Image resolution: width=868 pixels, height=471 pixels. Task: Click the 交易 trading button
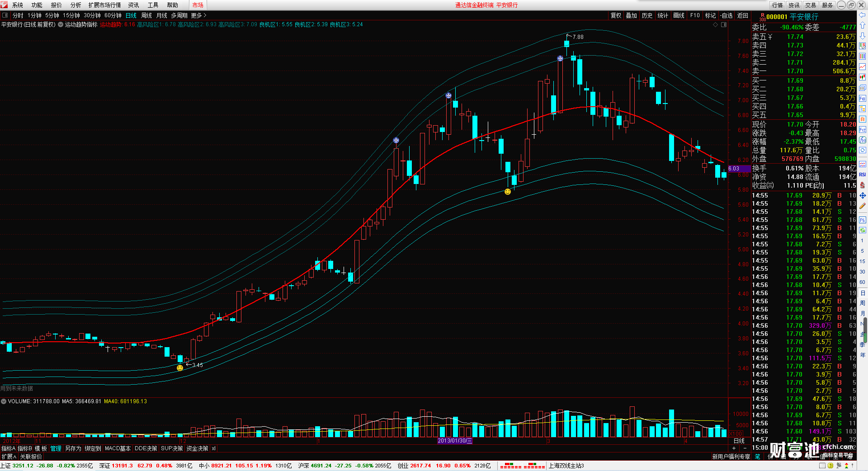coord(811,5)
